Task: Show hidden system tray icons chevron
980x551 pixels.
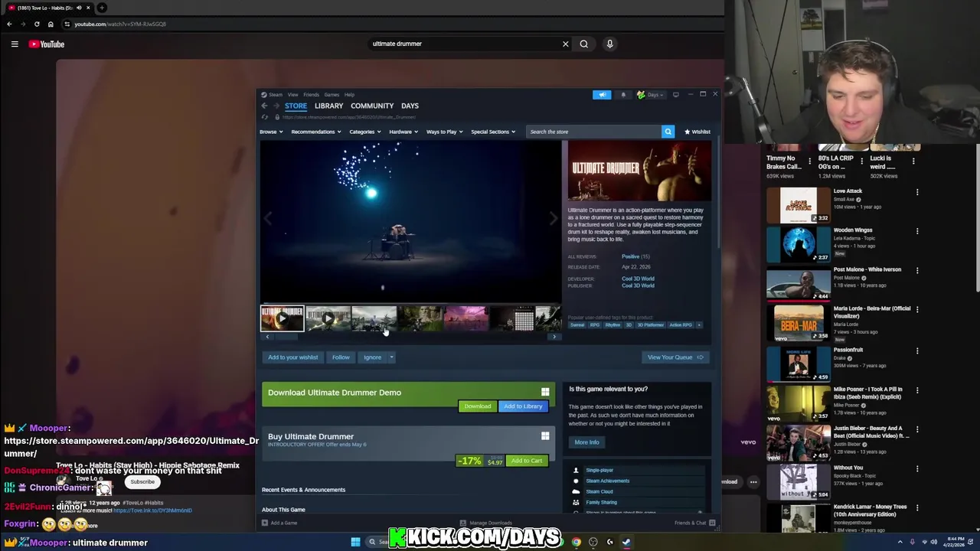Action: [900, 542]
